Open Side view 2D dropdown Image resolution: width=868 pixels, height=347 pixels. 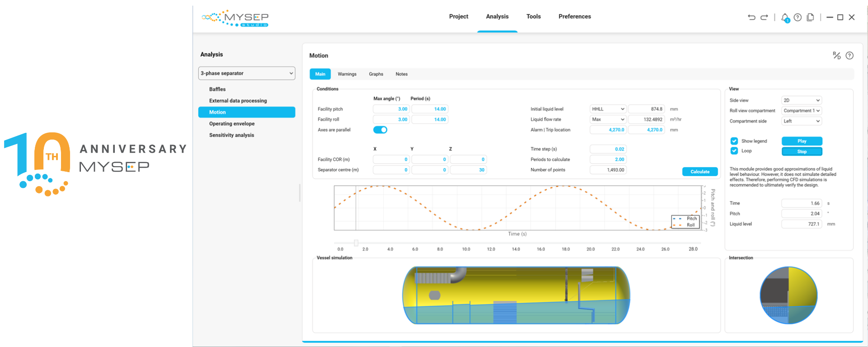802,100
